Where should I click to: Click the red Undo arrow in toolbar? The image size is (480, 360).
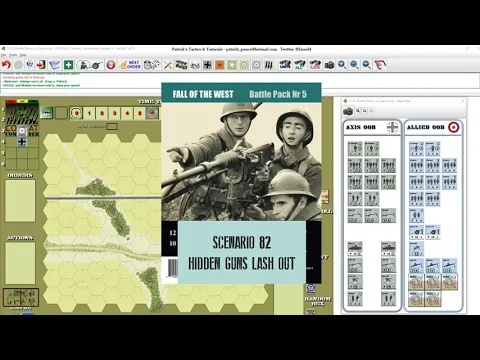click(x=6, y=65)
